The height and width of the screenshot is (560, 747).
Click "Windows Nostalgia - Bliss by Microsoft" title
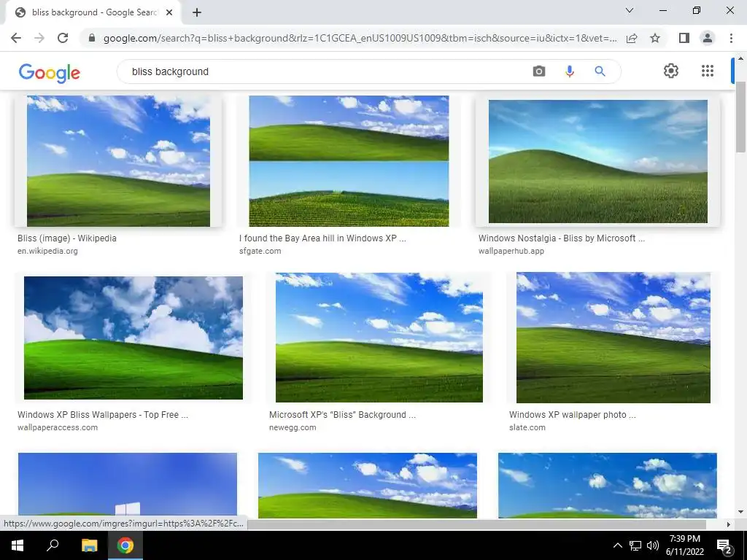point(561,238)
